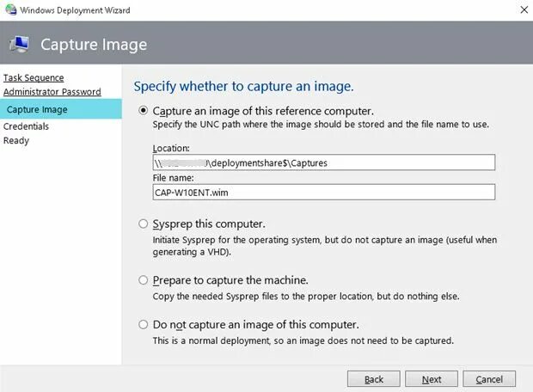533x392 pixels.
Task: Select Do not capture an image option
Action: [x=144, y=325]
